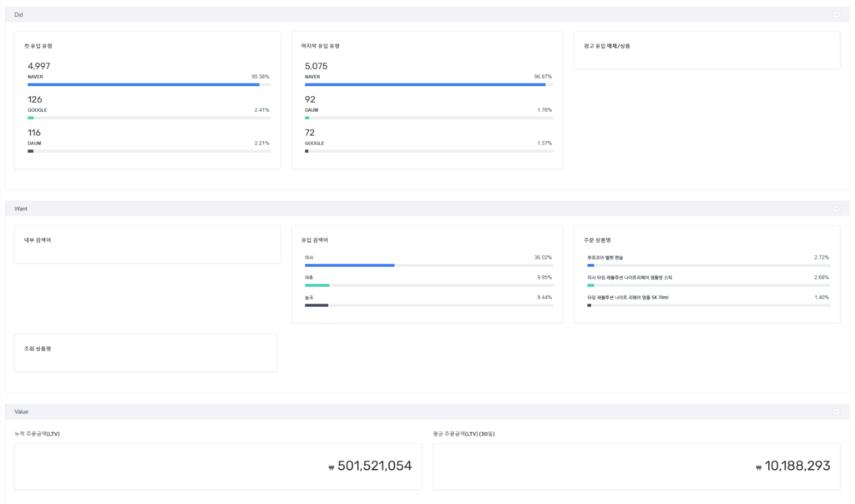Collapse the Value section panel
The height and width of the screenshot is (504, 855).
click(x=837, y=412)
